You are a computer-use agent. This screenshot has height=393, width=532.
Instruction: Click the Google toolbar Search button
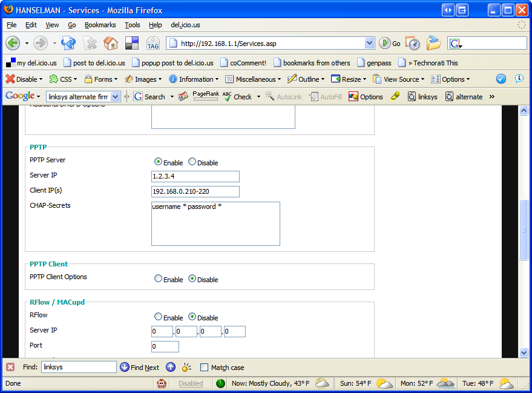tap(149, 97)
